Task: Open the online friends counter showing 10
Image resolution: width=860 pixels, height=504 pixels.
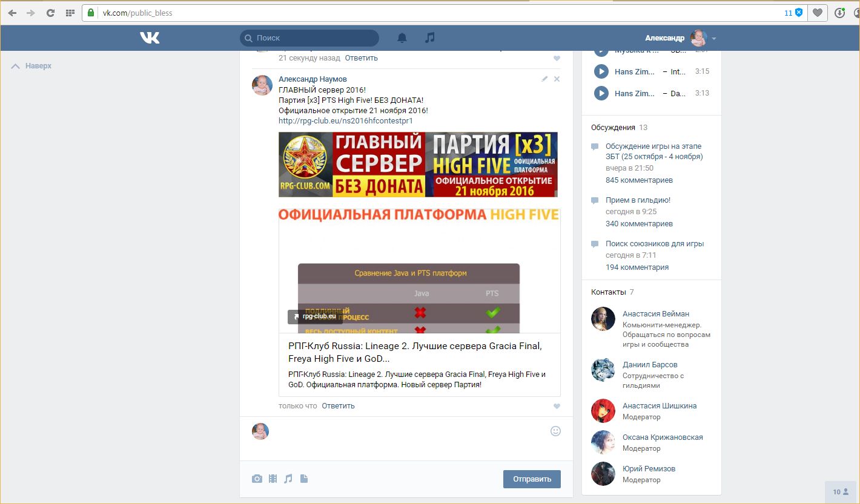Action: pyautogui.click(x=842, y=492)
